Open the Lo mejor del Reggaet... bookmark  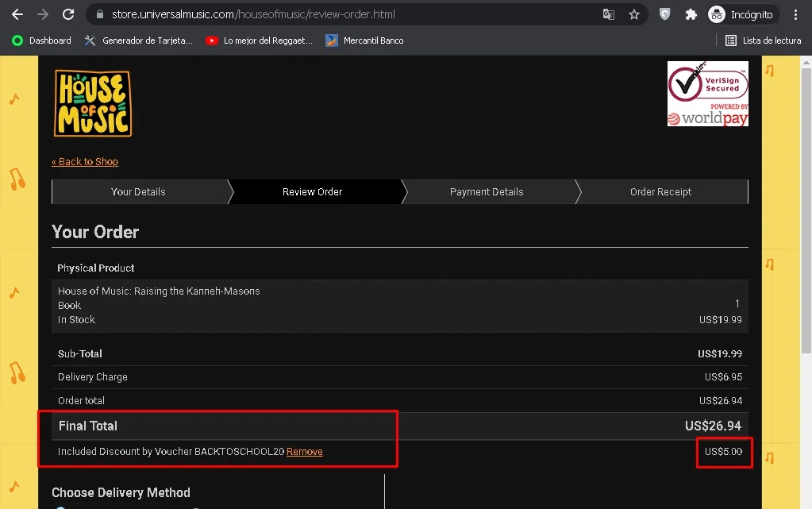point(260,40)
